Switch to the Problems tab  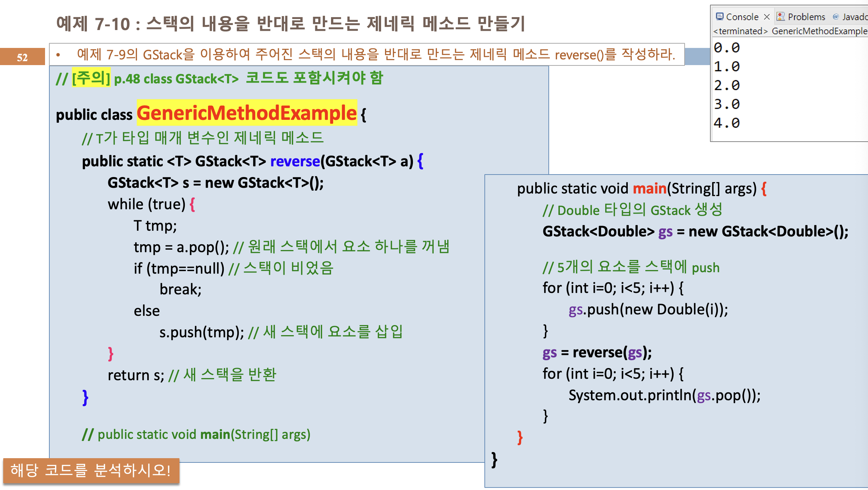806,17
